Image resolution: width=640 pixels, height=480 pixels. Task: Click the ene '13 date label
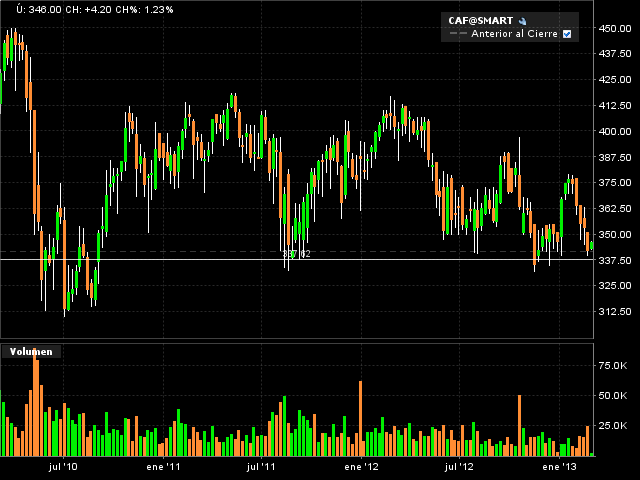pyautogui.click(x=559, y=467)
